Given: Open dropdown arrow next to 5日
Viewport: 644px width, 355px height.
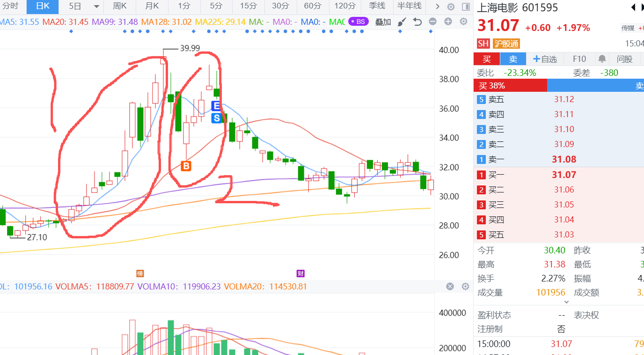Looking at the screenshot, I should coord(97,7).
